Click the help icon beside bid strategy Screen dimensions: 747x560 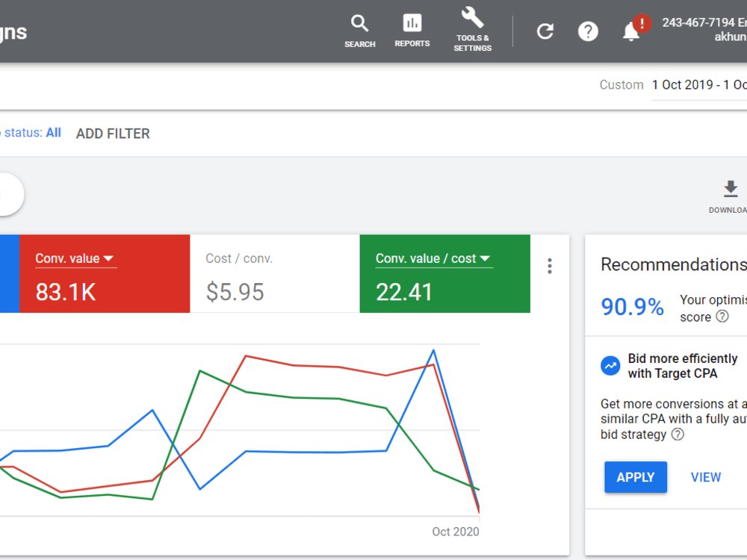[x=678, y=434]
